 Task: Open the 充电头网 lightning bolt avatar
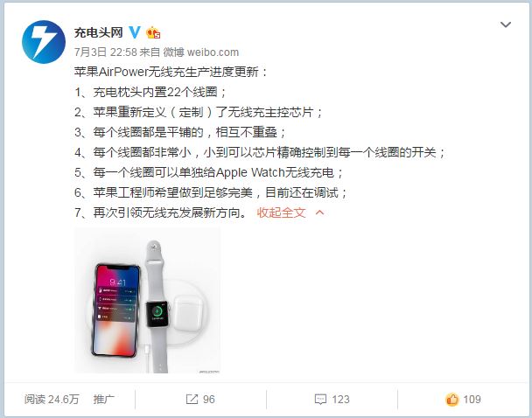(44, 42)
